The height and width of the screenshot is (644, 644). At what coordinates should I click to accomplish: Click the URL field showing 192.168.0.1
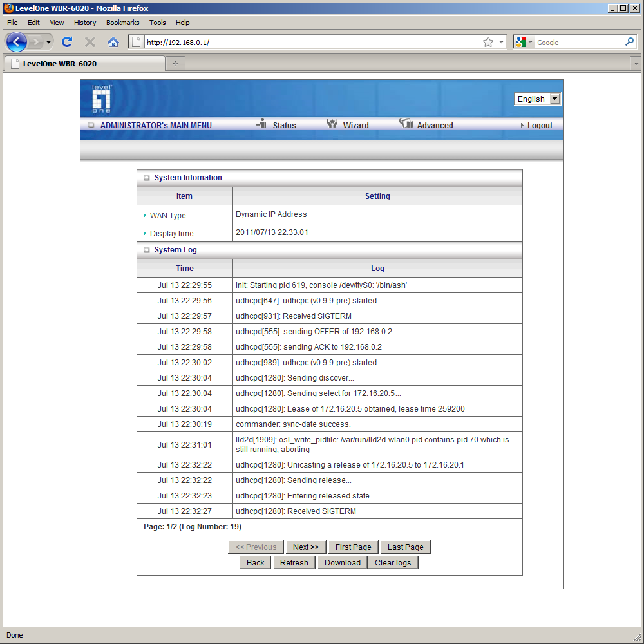(312, 43)
